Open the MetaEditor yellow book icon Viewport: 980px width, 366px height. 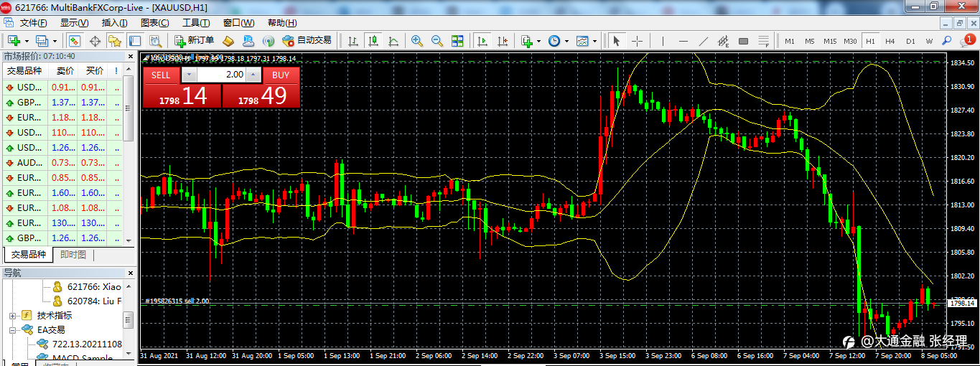[228, 41]
